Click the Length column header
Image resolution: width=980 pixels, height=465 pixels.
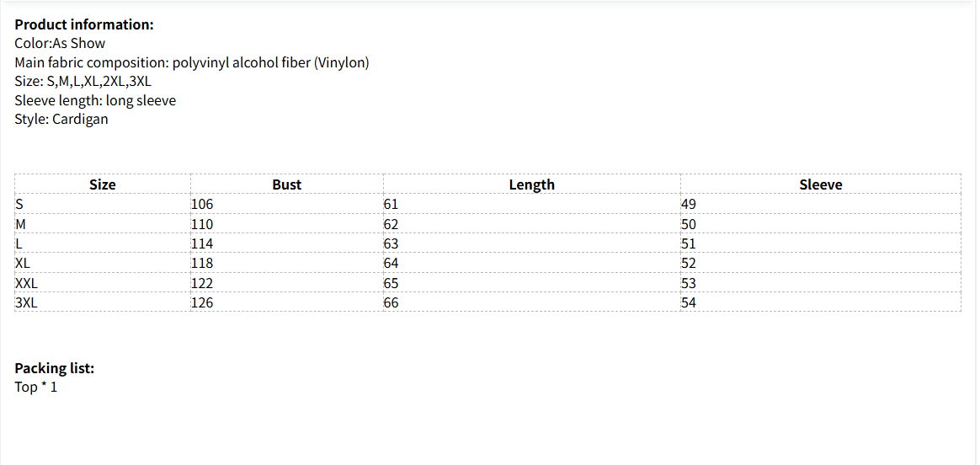click(531, 184)
